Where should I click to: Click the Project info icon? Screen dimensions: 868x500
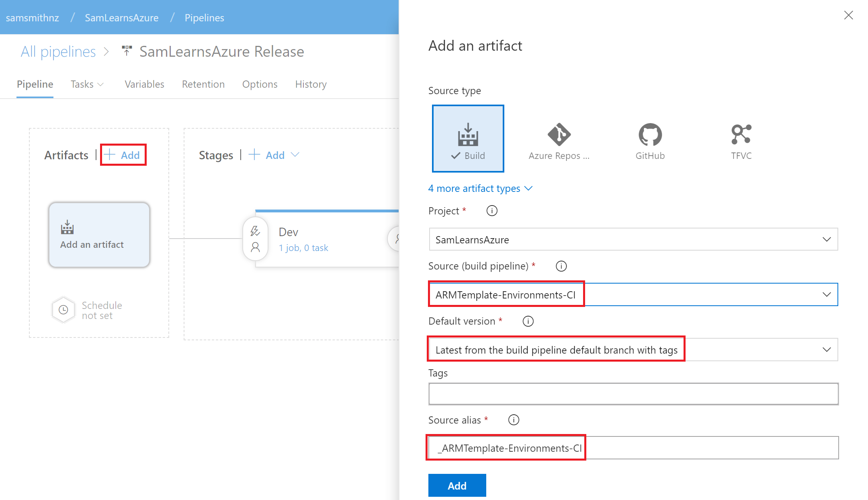[x=492, y=211]
